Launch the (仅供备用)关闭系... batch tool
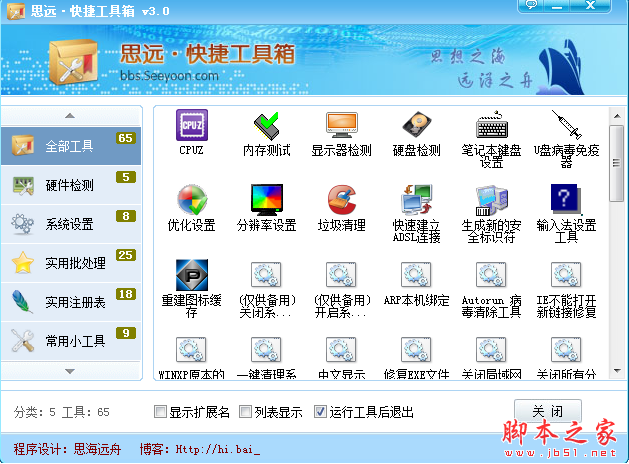 pos(266,275)
